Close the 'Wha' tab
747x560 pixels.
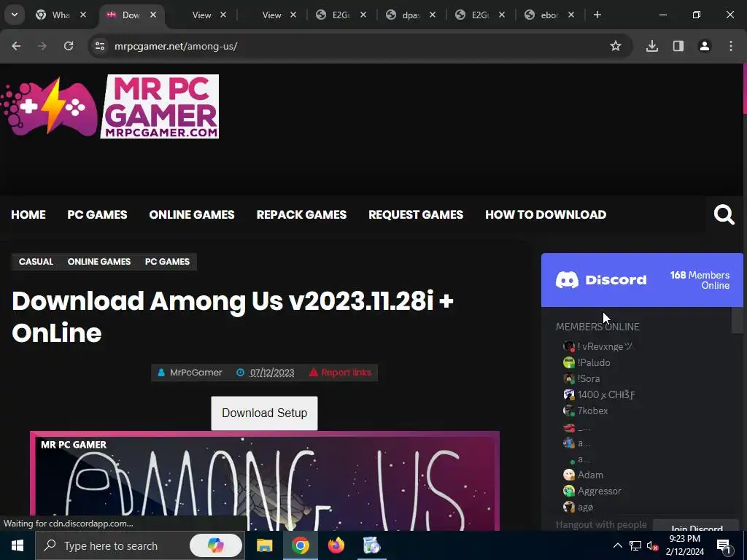click(x=83, y=15)
